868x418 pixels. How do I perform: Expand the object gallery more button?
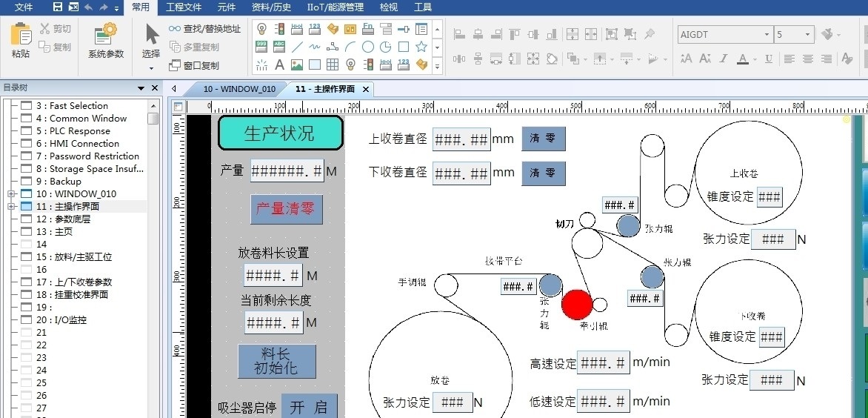tap(437, 65)
